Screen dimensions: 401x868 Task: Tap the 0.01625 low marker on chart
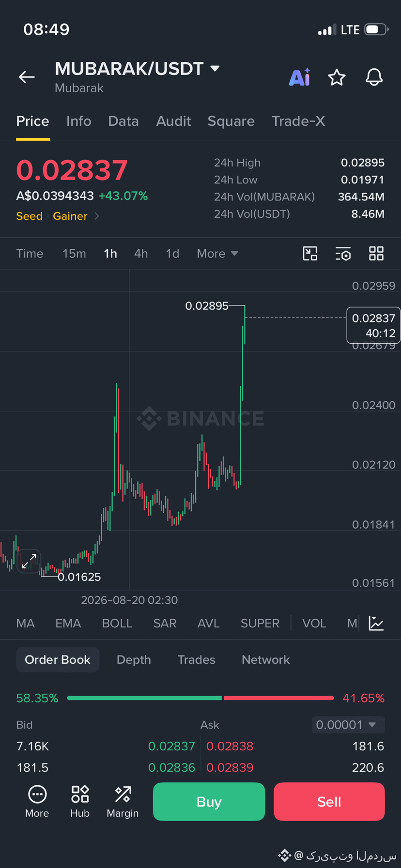click(x=79, y=577)
